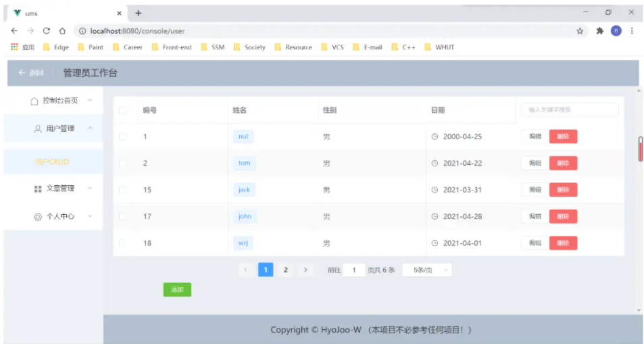Click the person icon beside 用户管理
The width and height of the screenshot is (644, 344).
click(x=38, y=128)
